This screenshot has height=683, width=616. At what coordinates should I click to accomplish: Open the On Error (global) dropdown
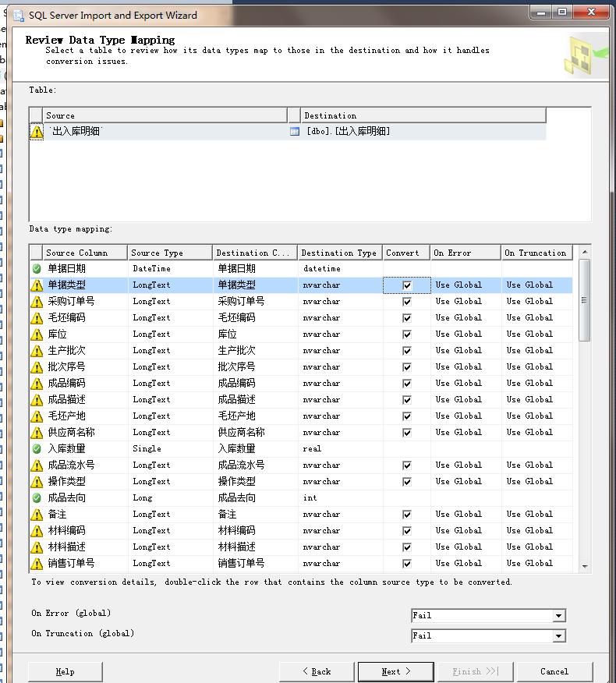[558, 616]
